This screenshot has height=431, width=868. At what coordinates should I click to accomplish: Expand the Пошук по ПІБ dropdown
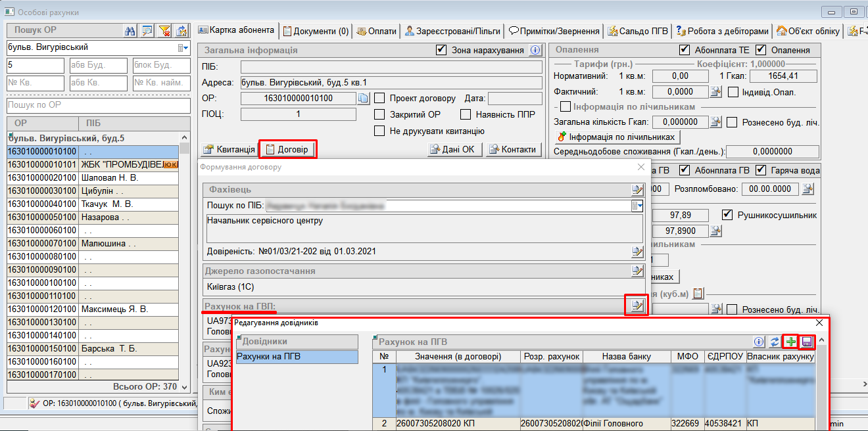click(637, 206)
